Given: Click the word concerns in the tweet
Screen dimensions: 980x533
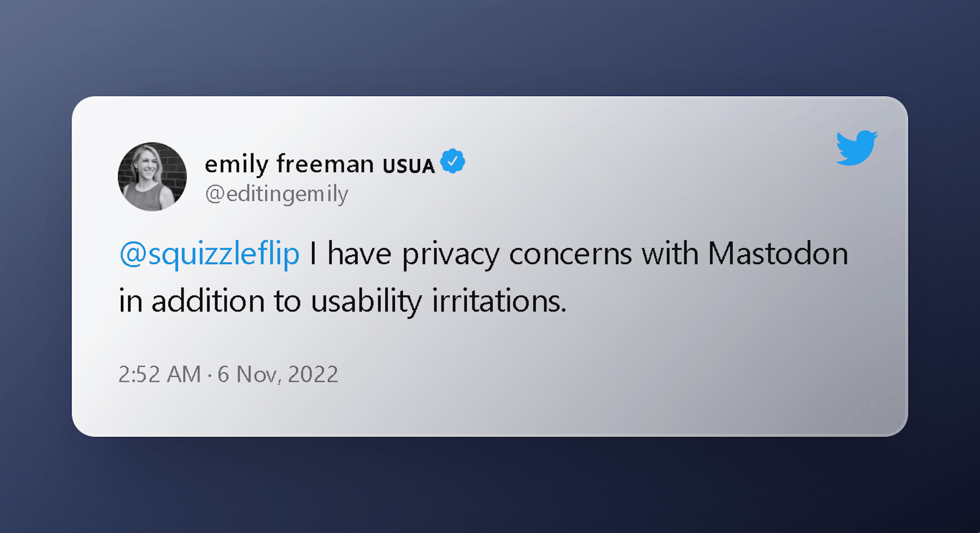Looking at the screenshot, I should pyautogui.click(x=570, y=254).
